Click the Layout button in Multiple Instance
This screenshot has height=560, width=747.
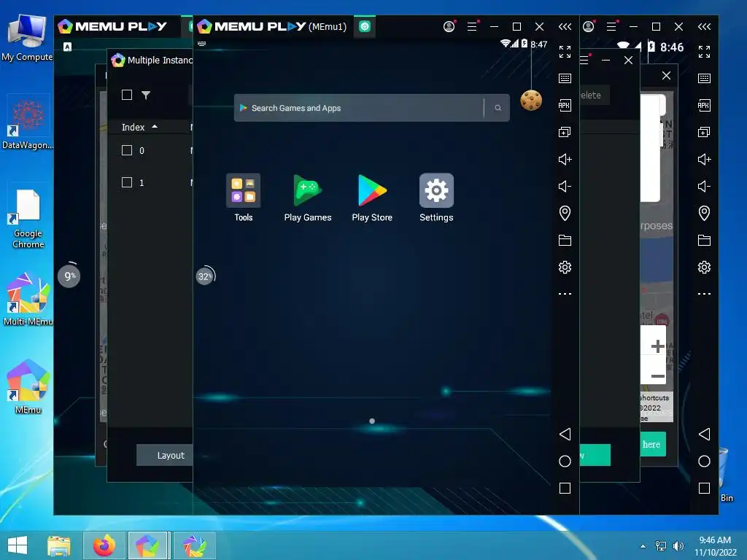pos(165,455)
